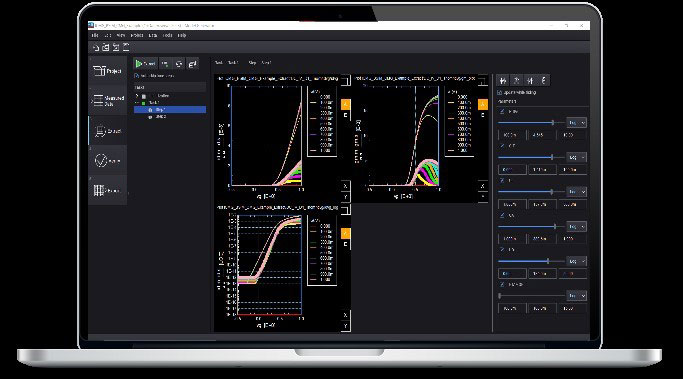Open the File menu
The image size is (683, 379).
95,35
